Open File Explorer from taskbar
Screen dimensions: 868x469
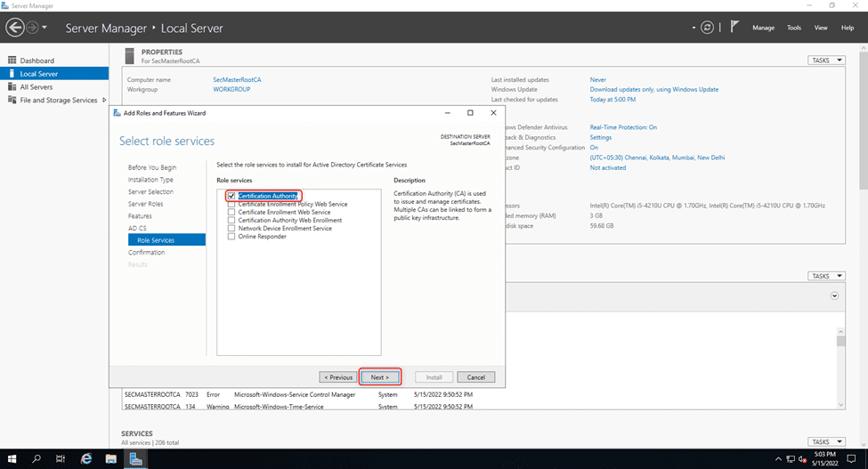point(110,459)
